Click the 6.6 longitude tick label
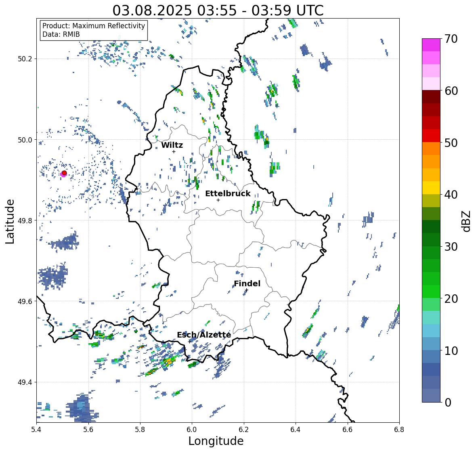476x451 pixels. (x=347, y=430)
